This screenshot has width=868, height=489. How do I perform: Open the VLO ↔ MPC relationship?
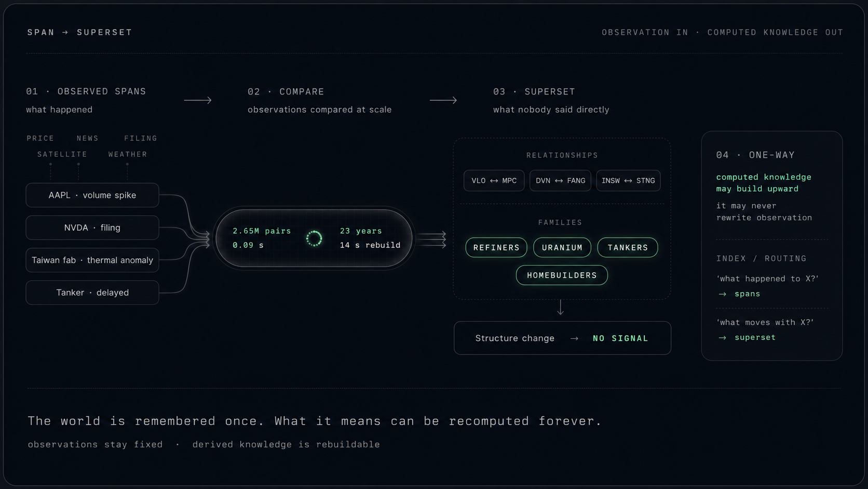pos(494,180)
